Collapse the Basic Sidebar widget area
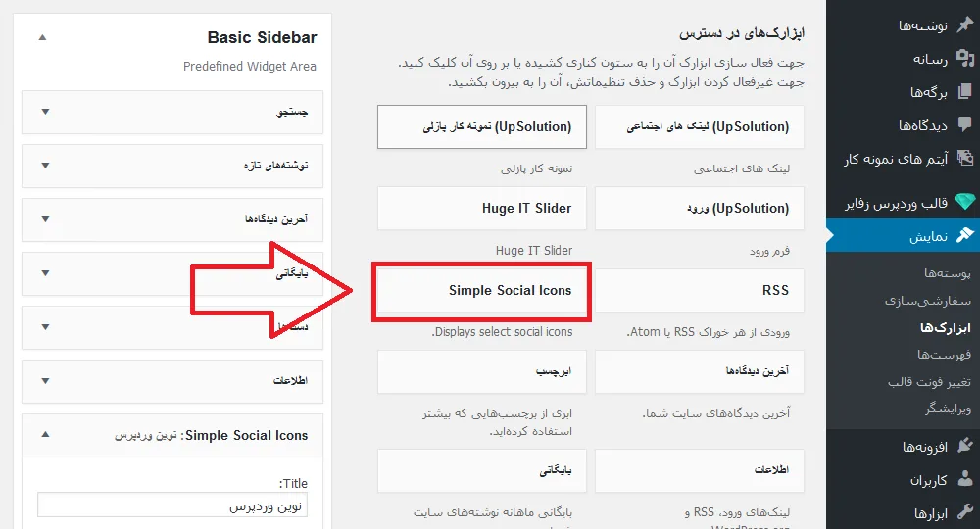Screen dimensions: 980x529 42,37
